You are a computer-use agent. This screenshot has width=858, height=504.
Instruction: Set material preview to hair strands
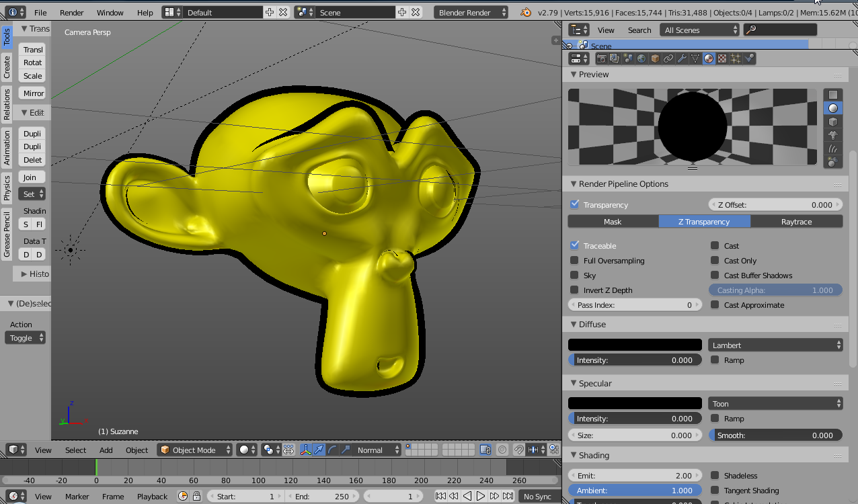(x=833, y=149)
